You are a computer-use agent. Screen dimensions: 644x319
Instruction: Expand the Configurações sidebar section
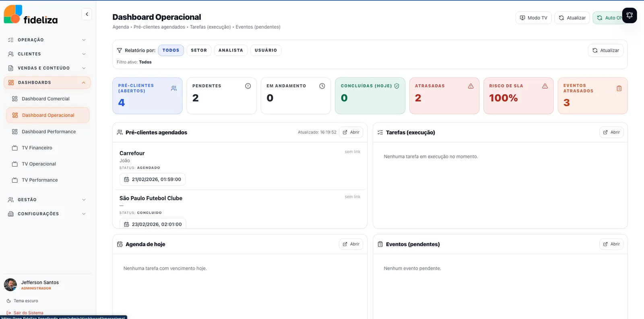click(x=47, y=214)
